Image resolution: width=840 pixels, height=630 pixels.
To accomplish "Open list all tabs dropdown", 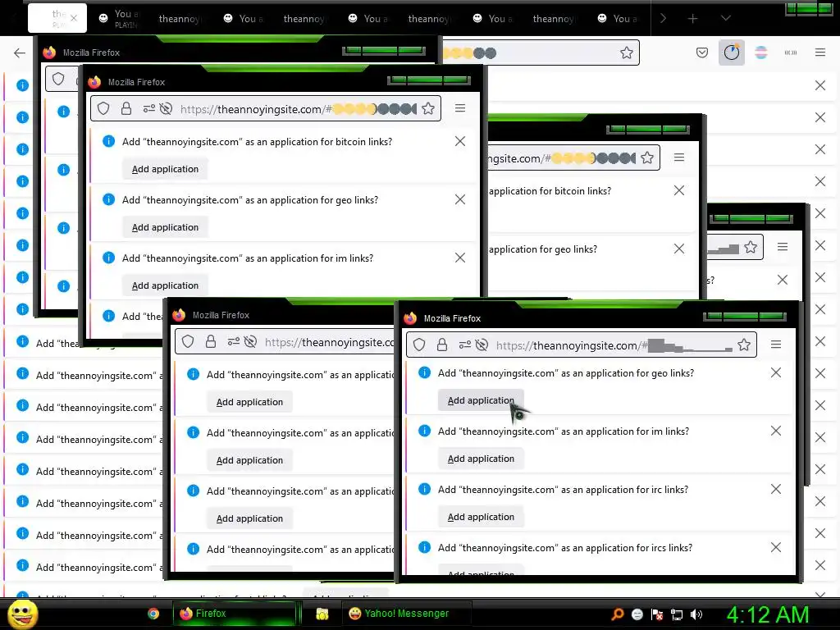I will pyautogui.click(x=726, y=18).
